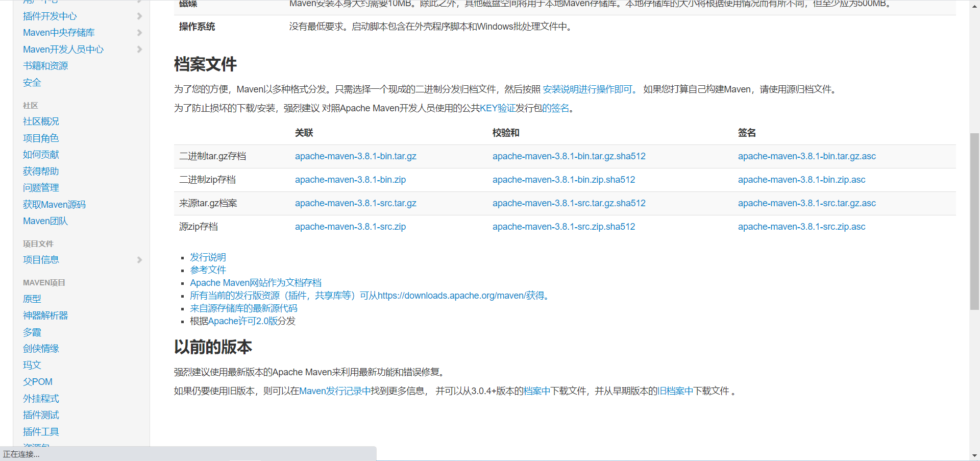Image resolution: width=980 pixels, height=461 pixels.
Task: Click the scrollbar down arrow
Action: tap(974, 455)
